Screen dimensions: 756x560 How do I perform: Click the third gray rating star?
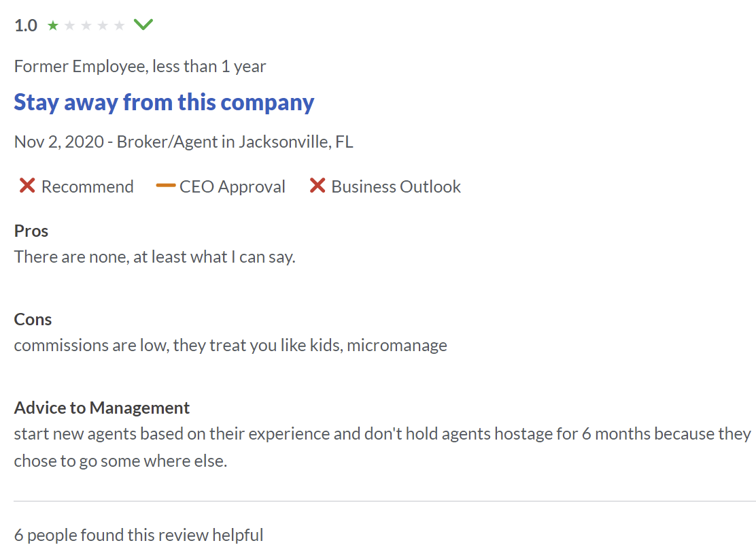coord(86,26)
